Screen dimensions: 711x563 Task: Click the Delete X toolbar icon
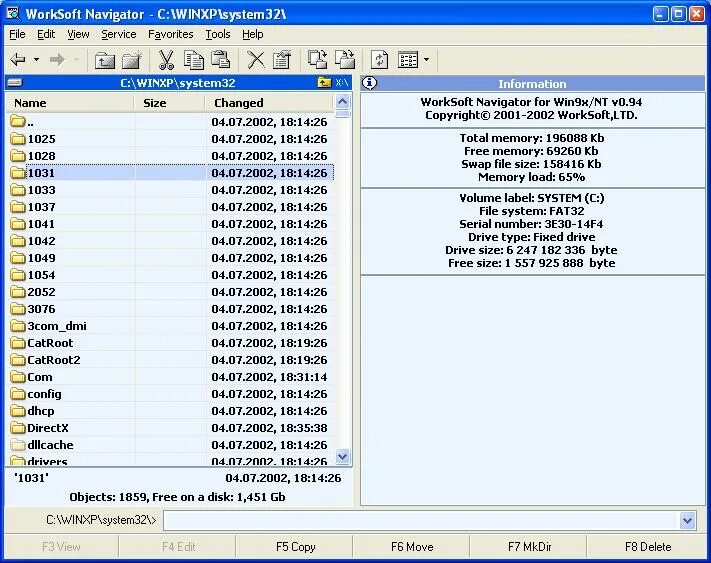pos(256,60)
